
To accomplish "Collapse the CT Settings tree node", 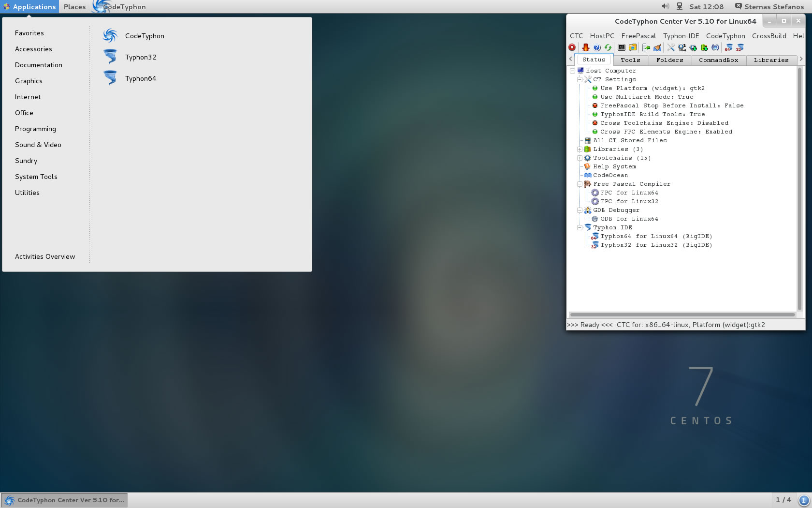I will point(580,79).
